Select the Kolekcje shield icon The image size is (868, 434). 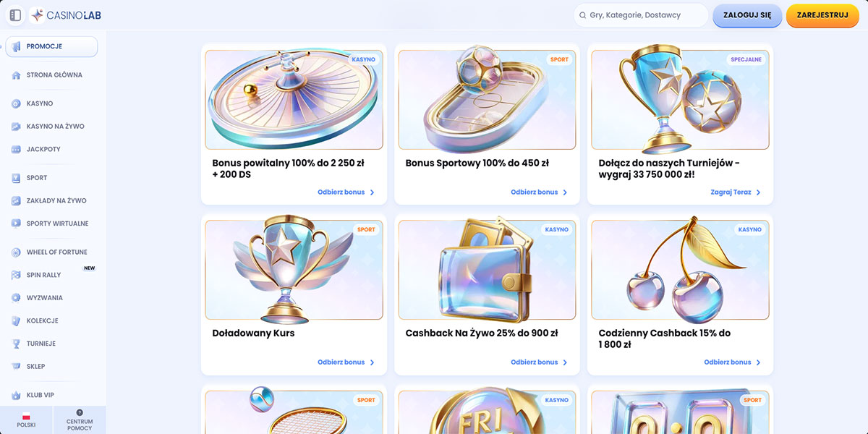click(x=16, y=320)
